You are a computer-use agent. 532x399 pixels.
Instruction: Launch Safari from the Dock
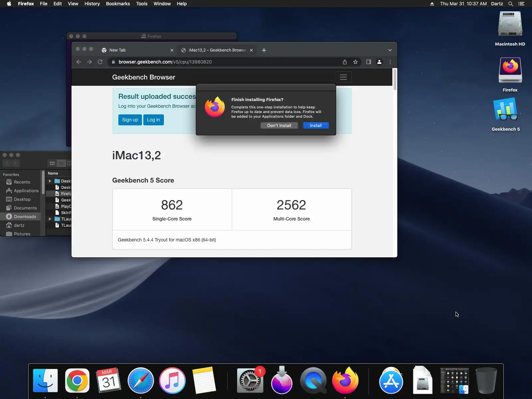click(141, 380)
